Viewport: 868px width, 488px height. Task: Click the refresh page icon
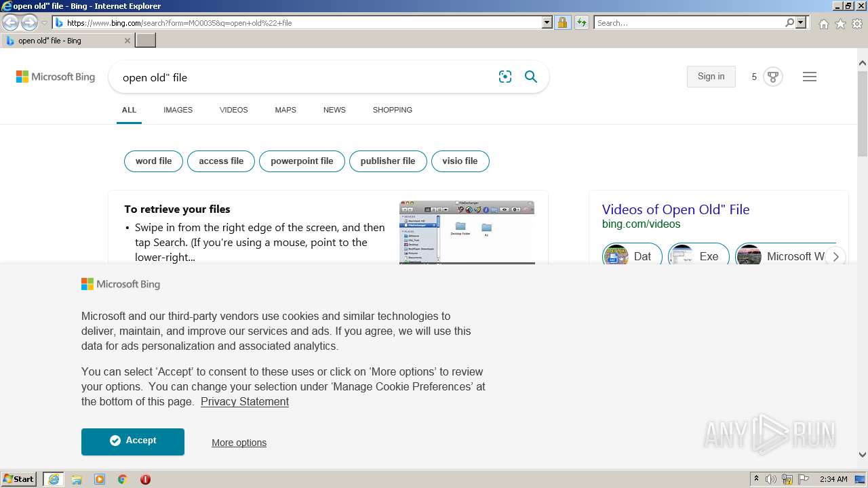point(582,23)
